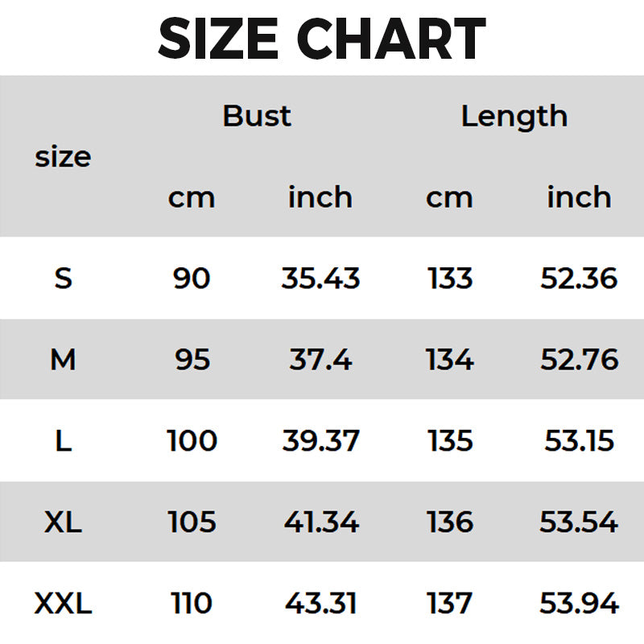Click the 52.76 length inch value
This screenshot has height=644, width=644.
(x=579, y=360)
